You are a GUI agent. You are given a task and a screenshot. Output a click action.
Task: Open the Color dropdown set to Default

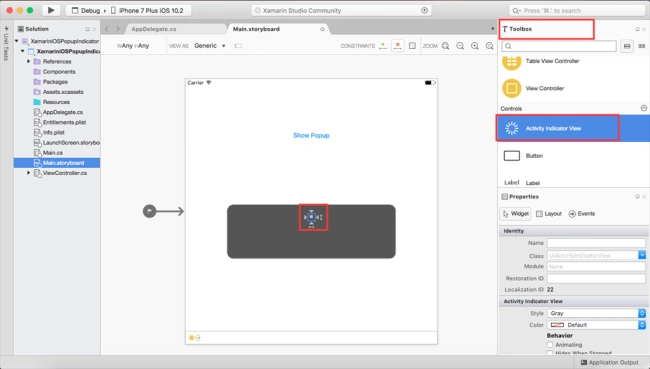(x=597, y=325)
